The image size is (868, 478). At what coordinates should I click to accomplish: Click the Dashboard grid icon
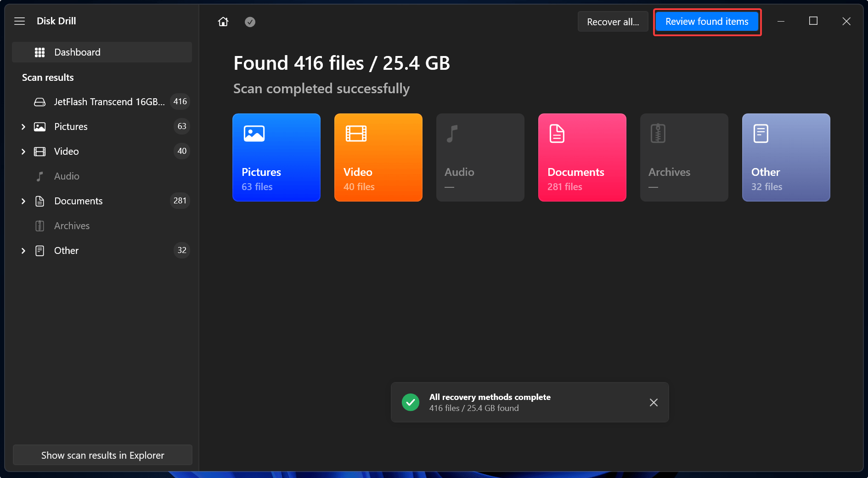(x=40, y=52)
